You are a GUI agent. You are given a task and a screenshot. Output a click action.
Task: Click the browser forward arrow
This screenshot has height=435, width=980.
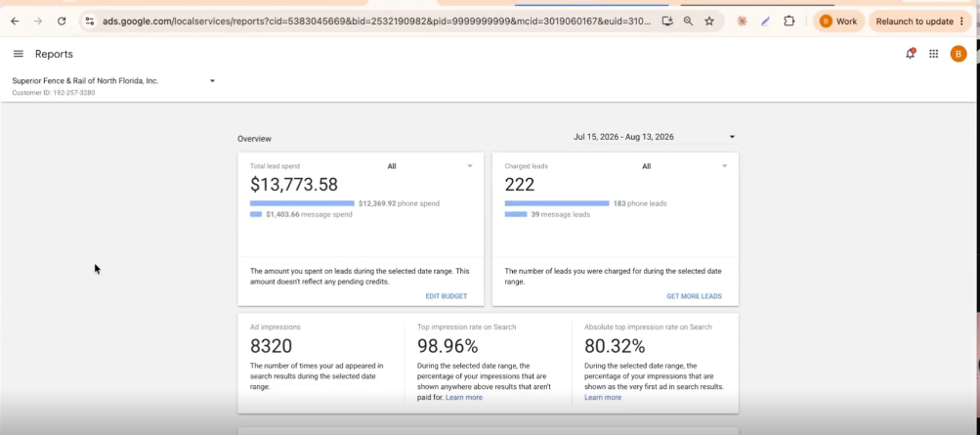pos(38,22)
